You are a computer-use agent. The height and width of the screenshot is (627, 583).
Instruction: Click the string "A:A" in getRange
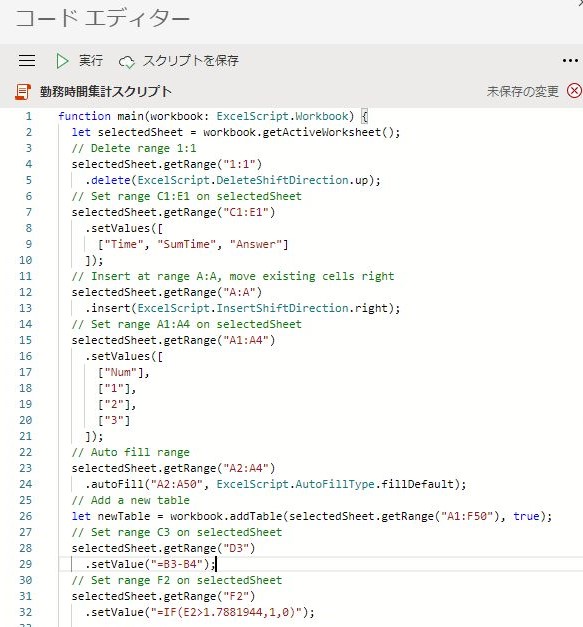tap(239, 292)
